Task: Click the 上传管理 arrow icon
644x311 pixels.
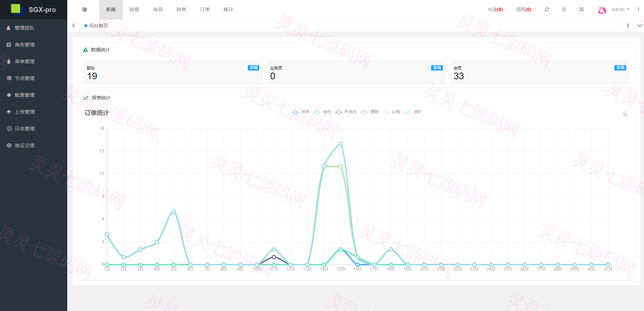Action: [9, 112]
